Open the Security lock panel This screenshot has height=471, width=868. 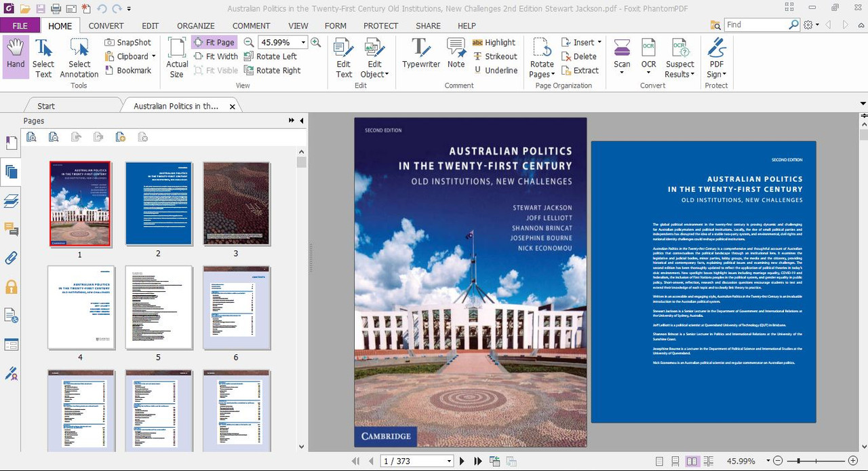pyautogui.click(x=11, y=287)
